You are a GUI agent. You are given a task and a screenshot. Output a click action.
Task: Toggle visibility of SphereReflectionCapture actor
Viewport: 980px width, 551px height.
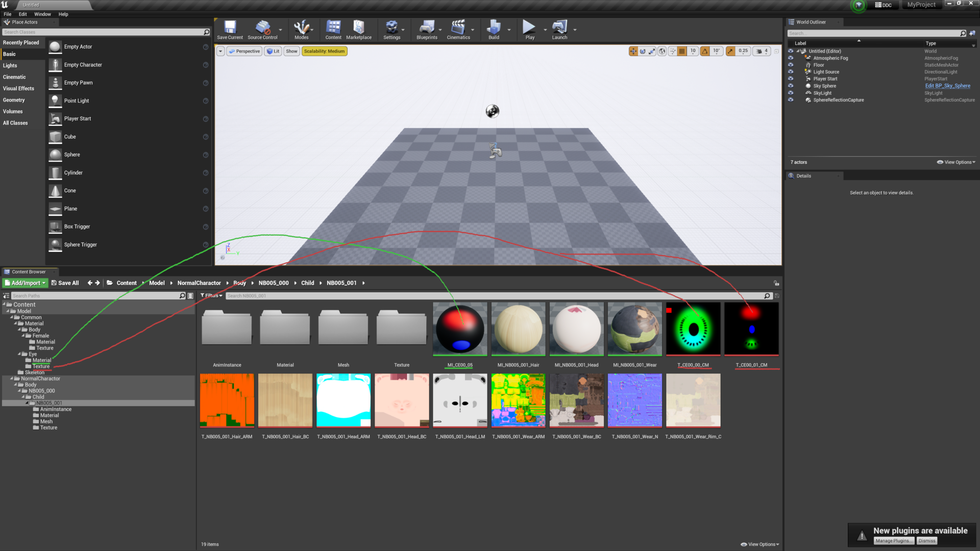(791, 100)
